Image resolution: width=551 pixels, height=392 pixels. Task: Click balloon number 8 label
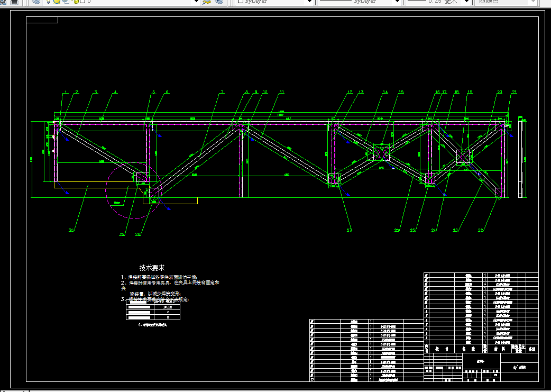point(247,92)
